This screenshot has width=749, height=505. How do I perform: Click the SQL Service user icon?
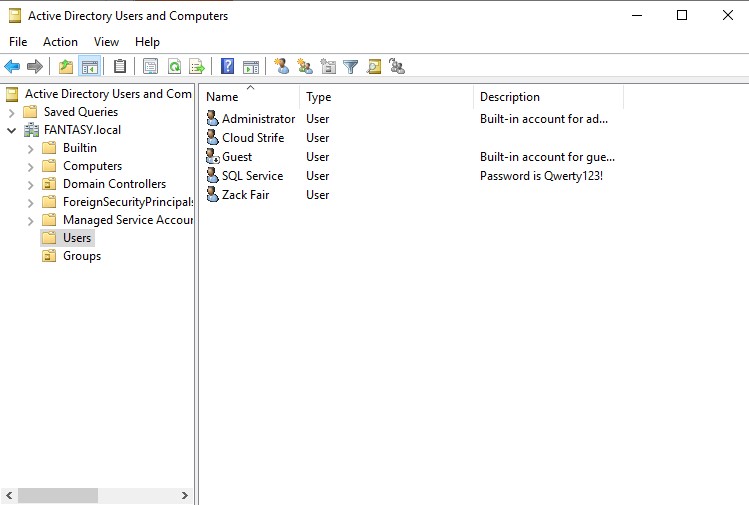tap(212, 175)
